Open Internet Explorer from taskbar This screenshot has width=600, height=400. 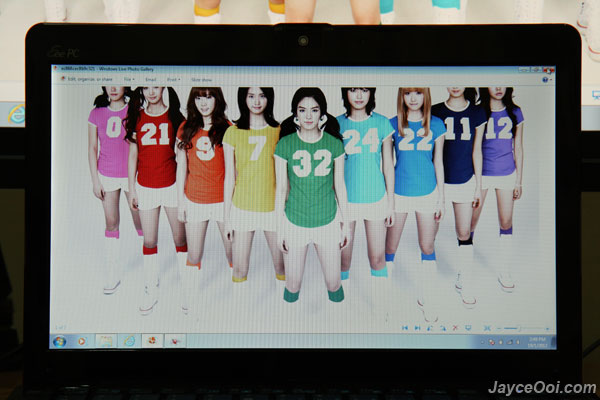tap(129, 340)
